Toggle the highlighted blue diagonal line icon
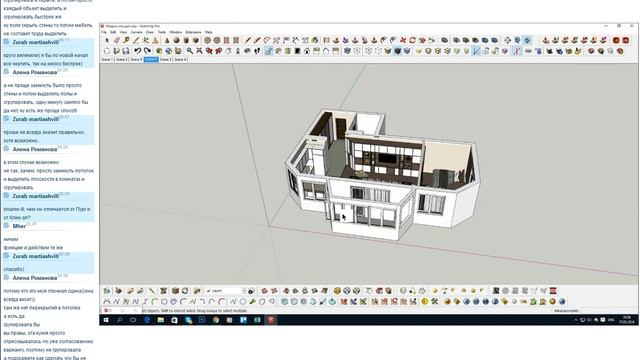This screenshot has height=360, width=640. [x=476, y=51]
